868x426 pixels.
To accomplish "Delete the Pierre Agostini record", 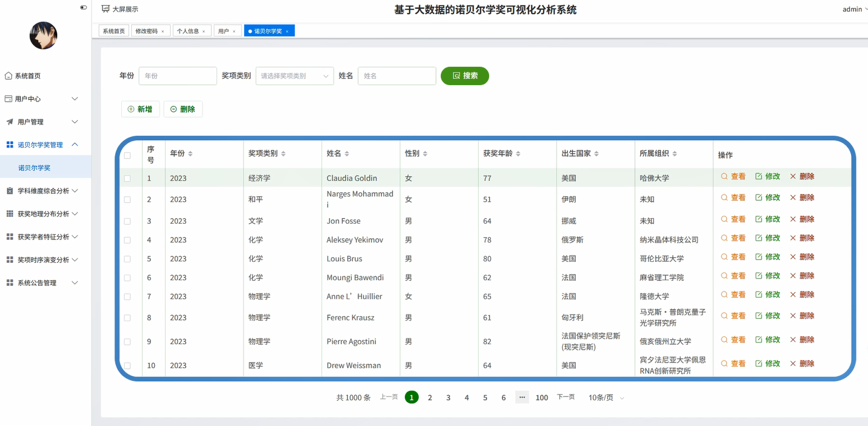I will [802, 340].
